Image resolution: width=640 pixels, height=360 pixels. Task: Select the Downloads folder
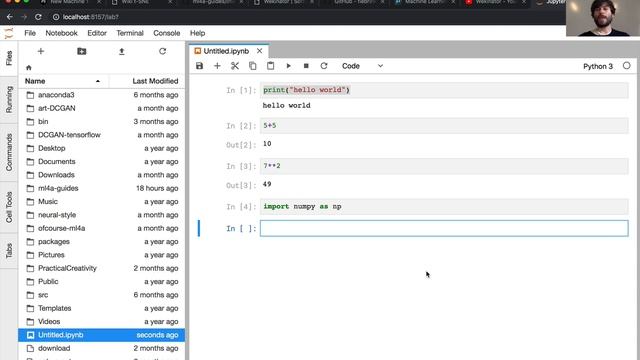tap(101, 175)
